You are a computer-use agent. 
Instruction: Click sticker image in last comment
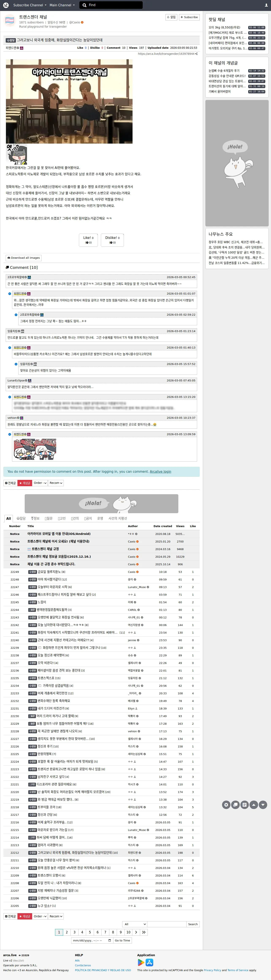35,450
